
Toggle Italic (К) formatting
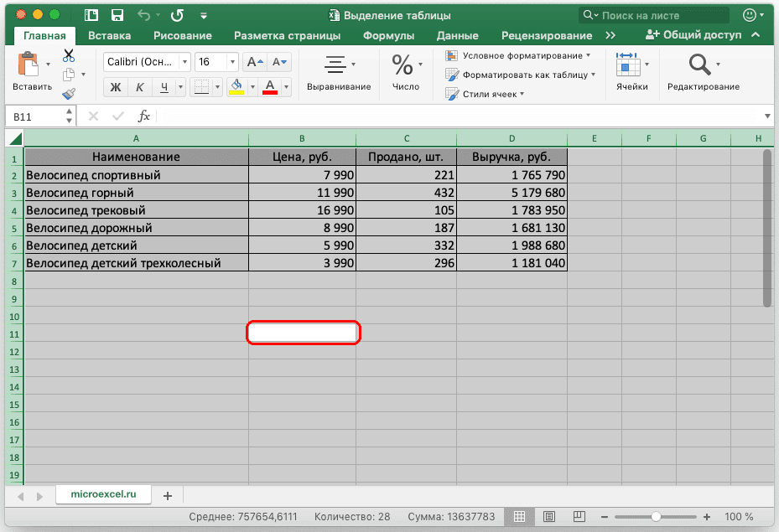coord(140,87)
